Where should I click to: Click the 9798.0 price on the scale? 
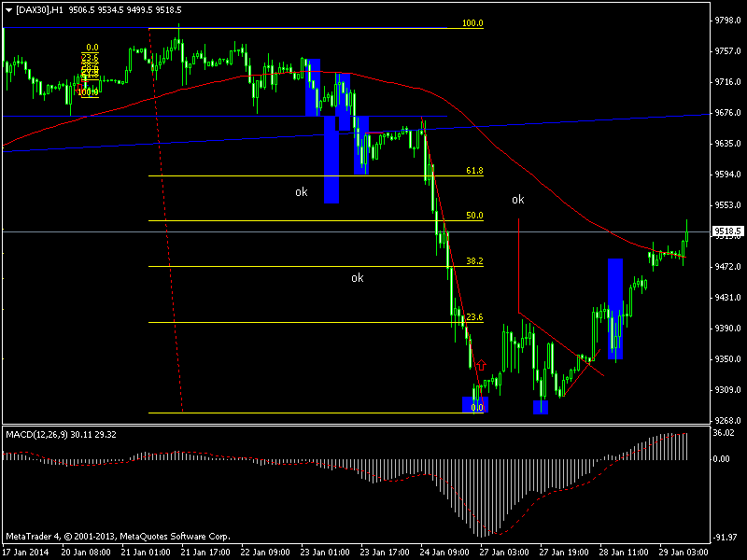coord(721,21)
